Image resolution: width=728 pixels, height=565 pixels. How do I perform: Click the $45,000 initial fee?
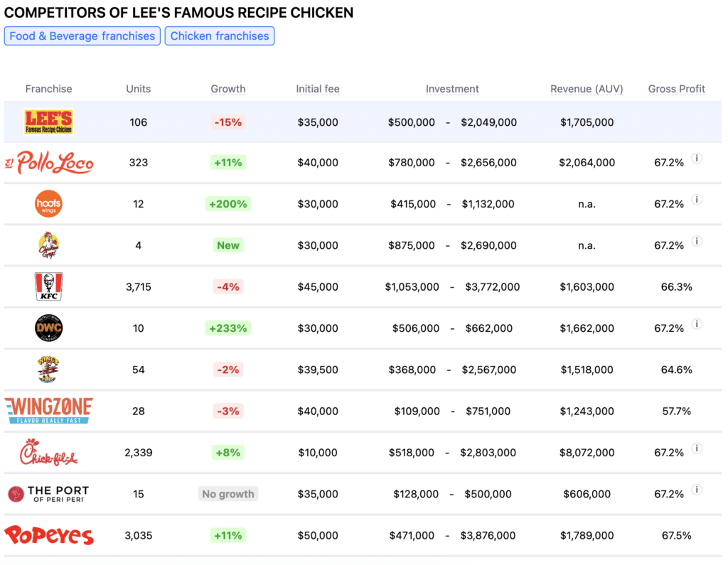(x=318, y=287)
